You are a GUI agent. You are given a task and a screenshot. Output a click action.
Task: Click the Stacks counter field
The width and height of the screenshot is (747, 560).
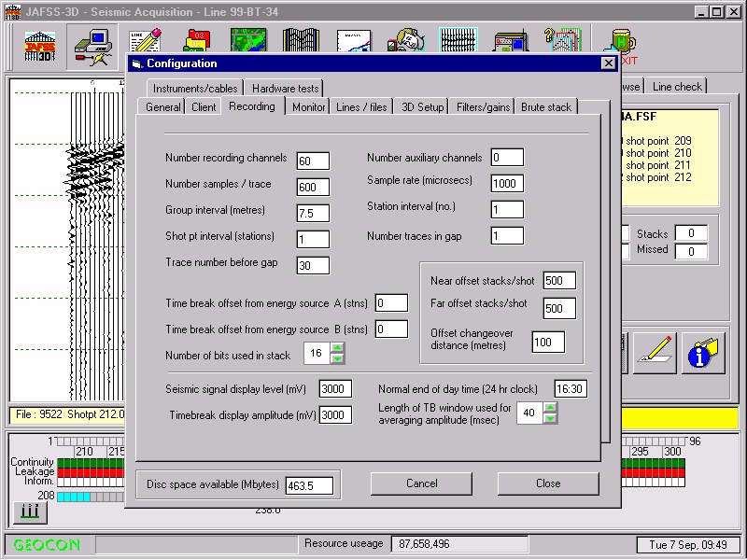691,233
